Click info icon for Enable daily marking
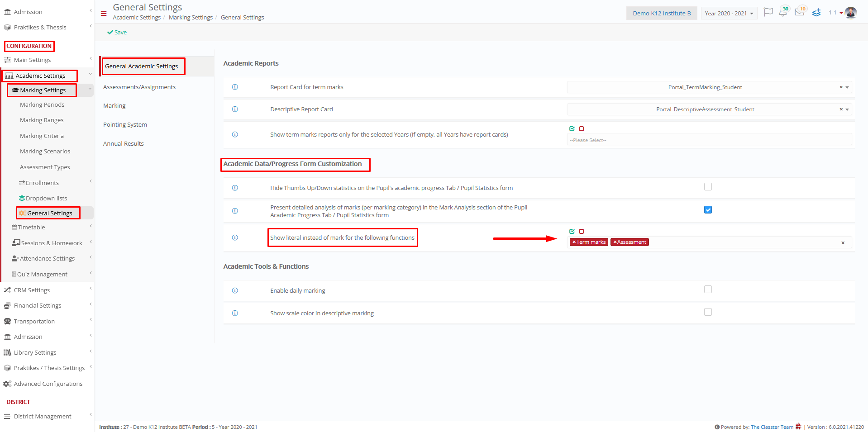 pyautogui.click(x=235, y=290)
